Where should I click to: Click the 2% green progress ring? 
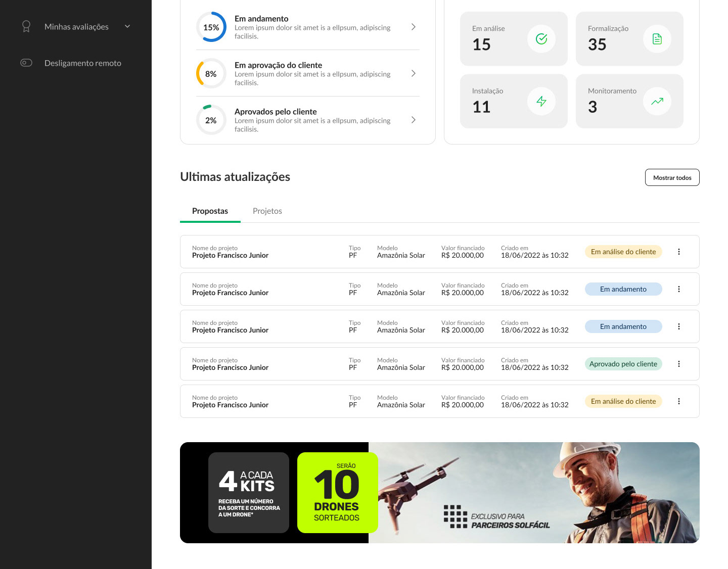tap(211, 120)
